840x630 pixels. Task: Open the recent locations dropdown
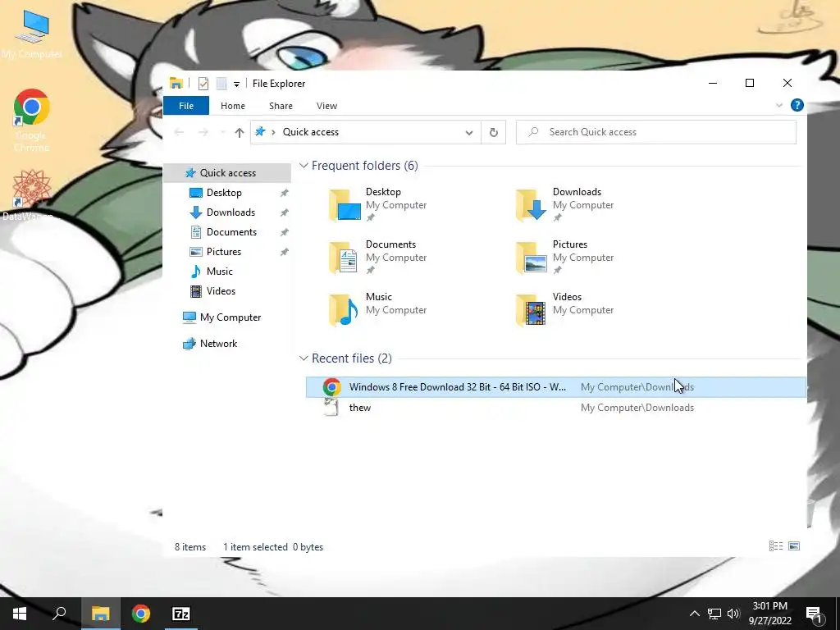pos(222,132)
